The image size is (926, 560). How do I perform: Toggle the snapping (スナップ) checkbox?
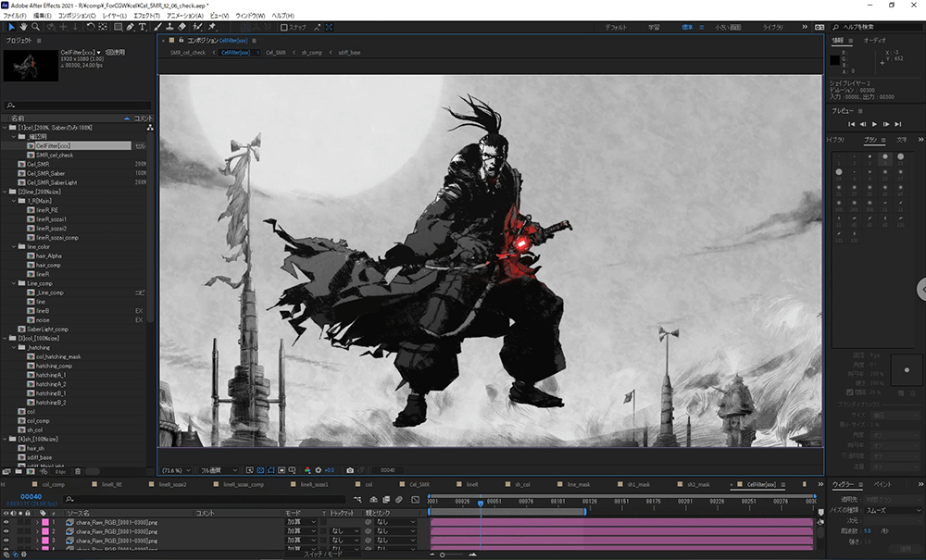click(284, 27)
